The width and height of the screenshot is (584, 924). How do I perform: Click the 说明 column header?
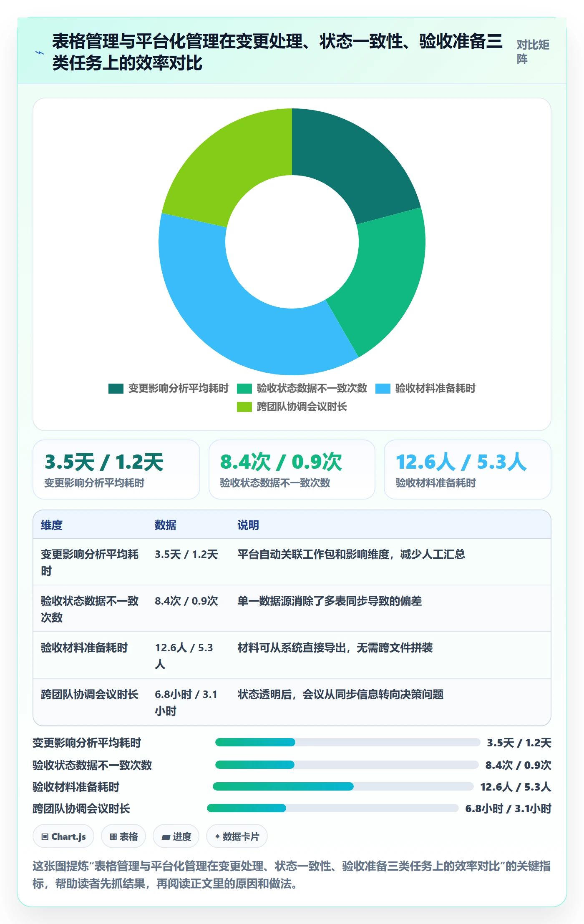pos(248,525)
